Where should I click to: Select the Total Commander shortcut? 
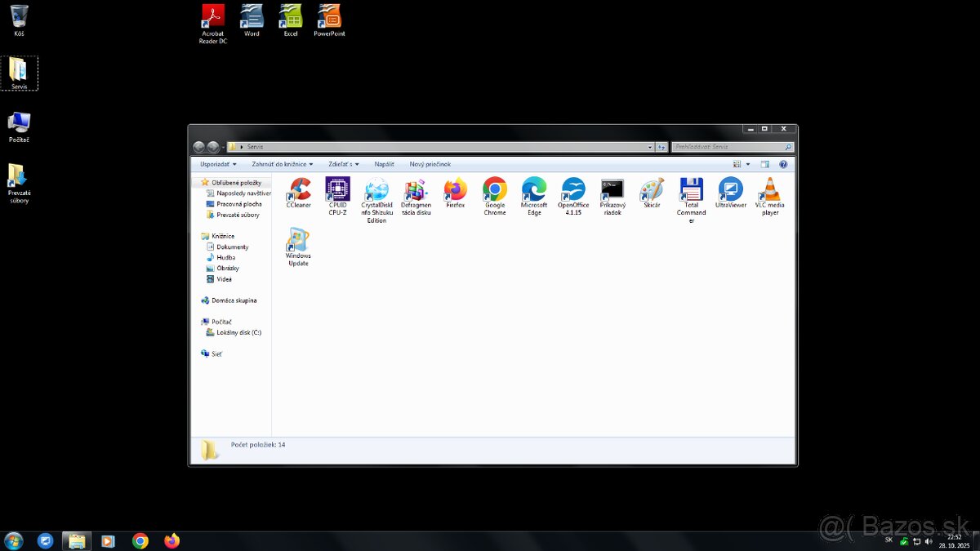[691, 190]
